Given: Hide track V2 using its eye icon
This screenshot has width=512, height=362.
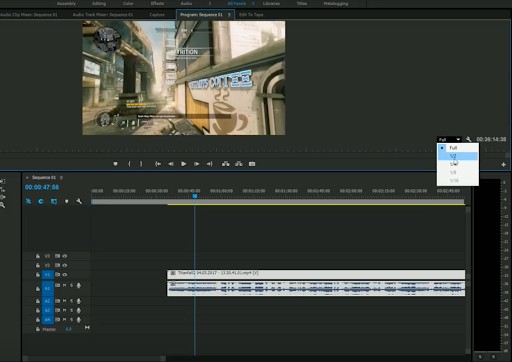Looking at the screenshot, I should pyautogui.click(x=65, y=265).
